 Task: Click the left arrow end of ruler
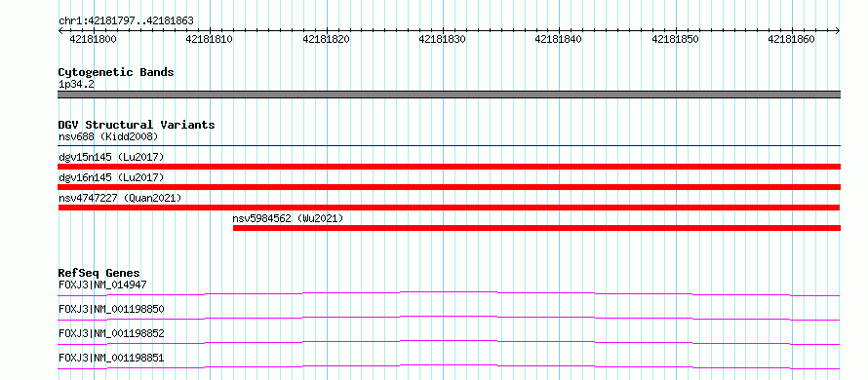pyautogui.click(x=60, y=31)
